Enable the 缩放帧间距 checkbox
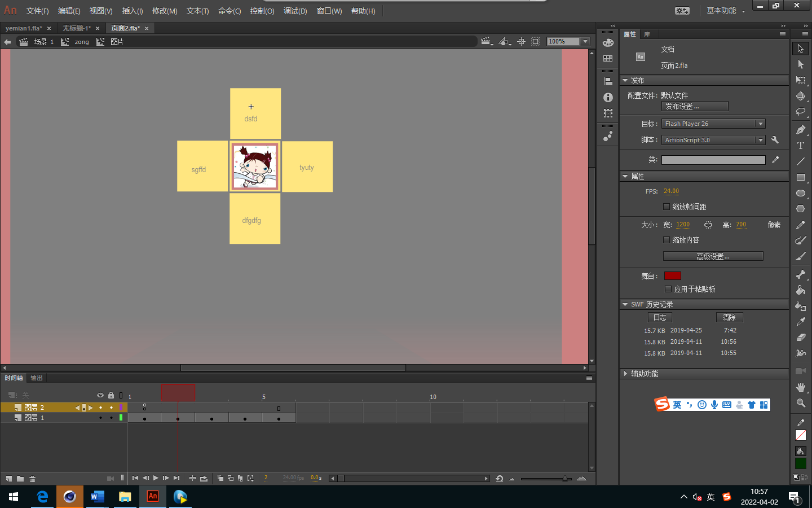812x508 pixels. [667, 207]
